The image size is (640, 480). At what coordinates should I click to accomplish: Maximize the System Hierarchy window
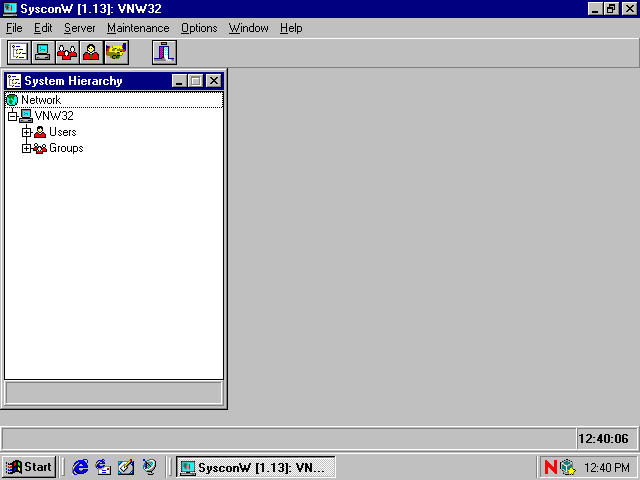coord(196,81)
